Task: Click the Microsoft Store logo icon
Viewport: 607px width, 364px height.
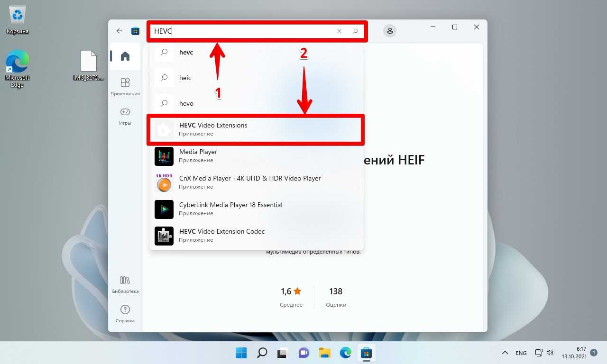Action: pyautogui.click(x=136, y=31)
